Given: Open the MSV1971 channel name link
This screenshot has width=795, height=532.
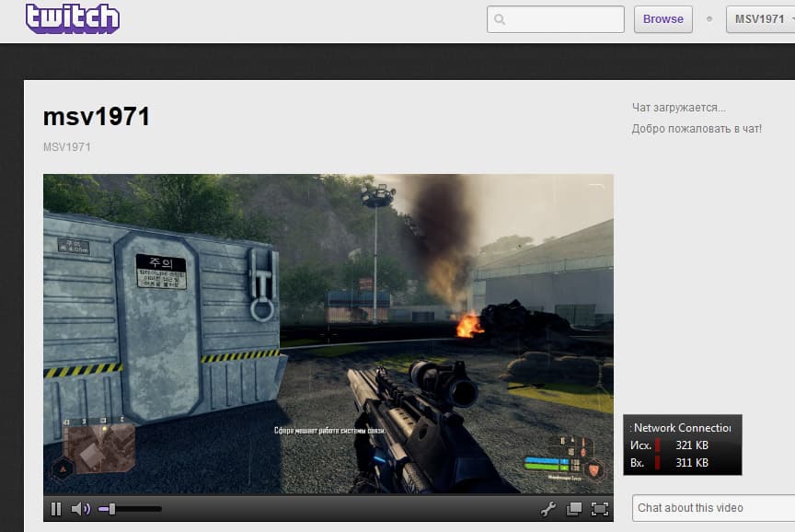Looking at the screenshot, I should click(67, 147).
